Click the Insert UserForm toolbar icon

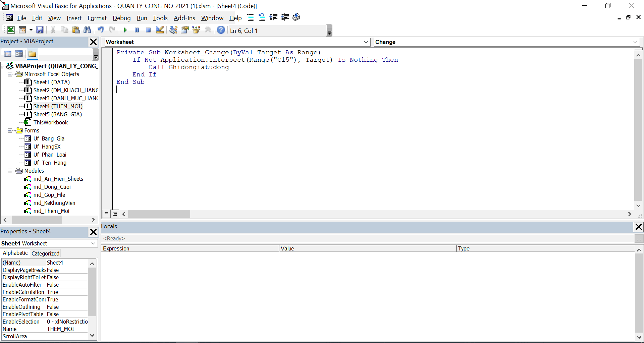click(22, 30)
